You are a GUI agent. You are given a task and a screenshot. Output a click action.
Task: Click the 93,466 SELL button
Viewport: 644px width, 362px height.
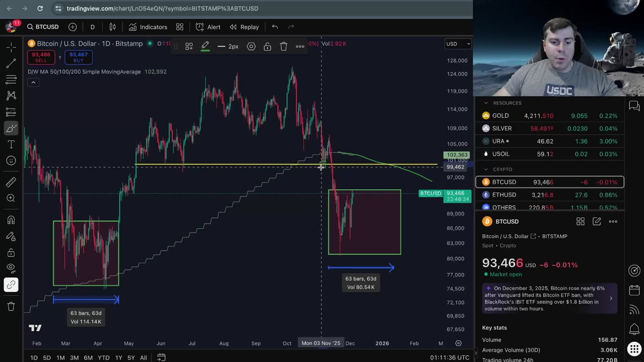coord(41,57)
